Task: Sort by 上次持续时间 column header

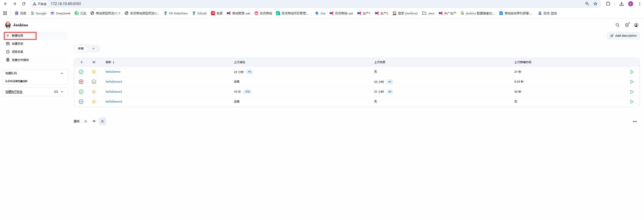Action: pyautogui.click(x=523, y=62)
